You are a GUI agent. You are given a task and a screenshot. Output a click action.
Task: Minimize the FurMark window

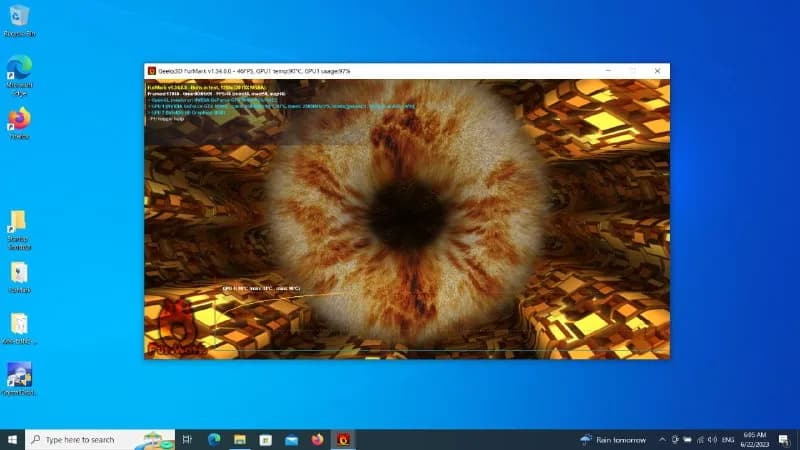pos(608,71)
